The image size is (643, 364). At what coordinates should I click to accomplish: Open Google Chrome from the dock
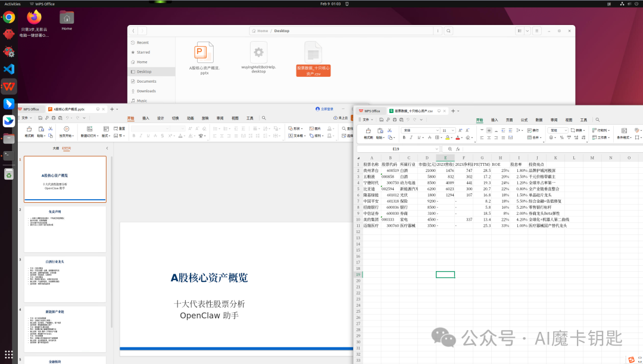(x=8, y=17)
